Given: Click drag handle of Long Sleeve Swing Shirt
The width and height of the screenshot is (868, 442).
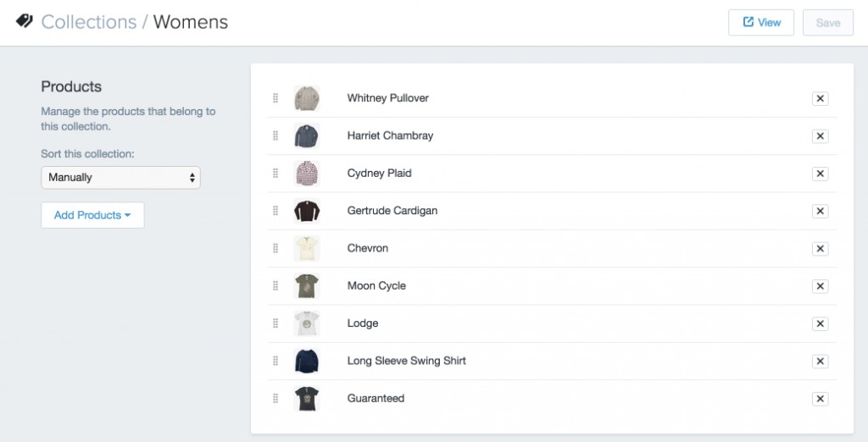Looking at the screenshot, I should pyautogui.click(x=275, y=361).
